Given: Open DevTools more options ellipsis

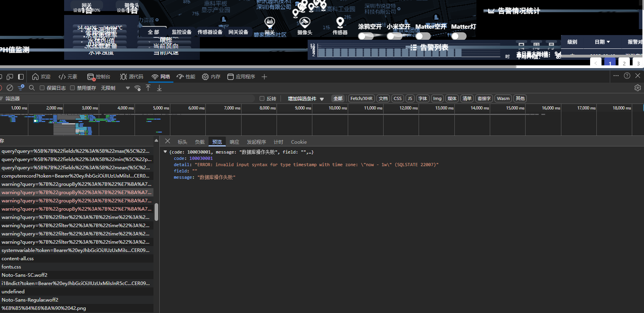Looking at the screenshot, I should (x=616, y=76).
